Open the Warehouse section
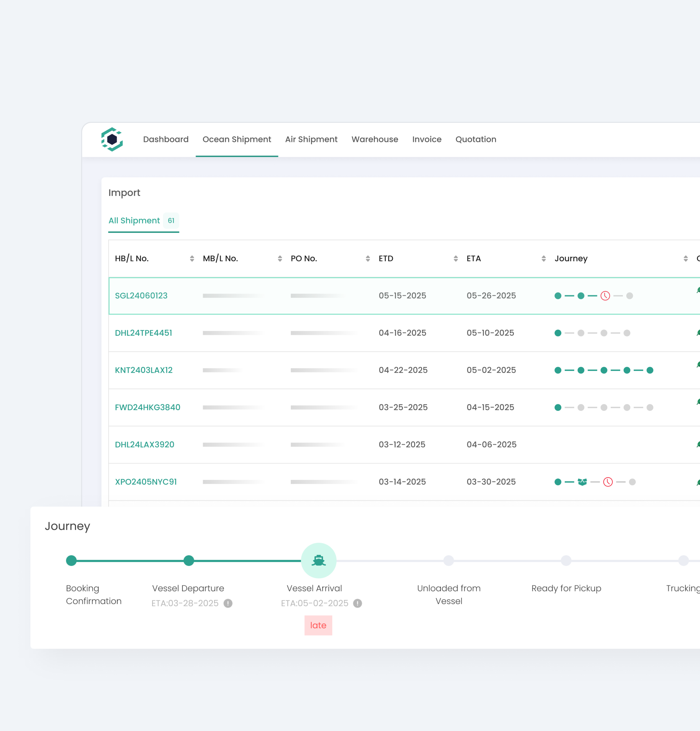Image resolution: width=700 pixels, height=731 pixels. [x=375, y=139]
